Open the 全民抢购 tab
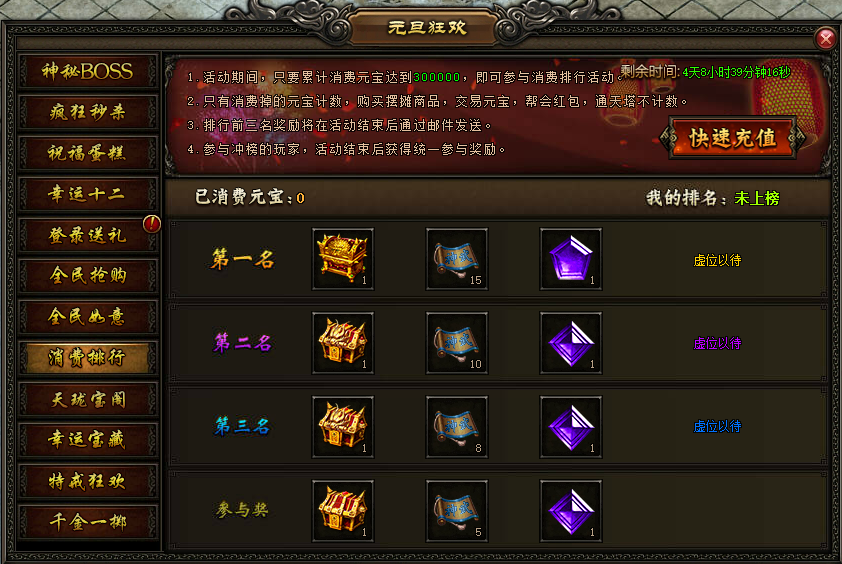This screenshot has height=564, width=842. click(x=88, y=276)
